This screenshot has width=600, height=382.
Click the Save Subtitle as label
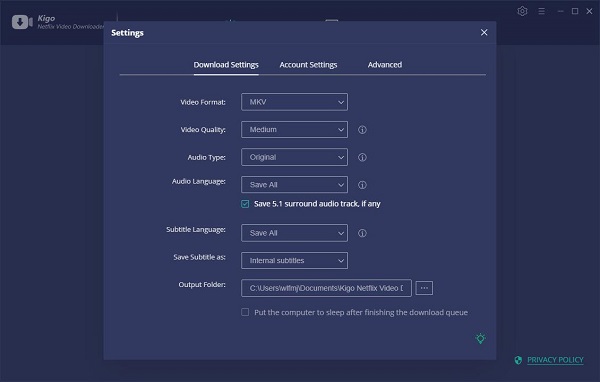click(x=199, y=257)
